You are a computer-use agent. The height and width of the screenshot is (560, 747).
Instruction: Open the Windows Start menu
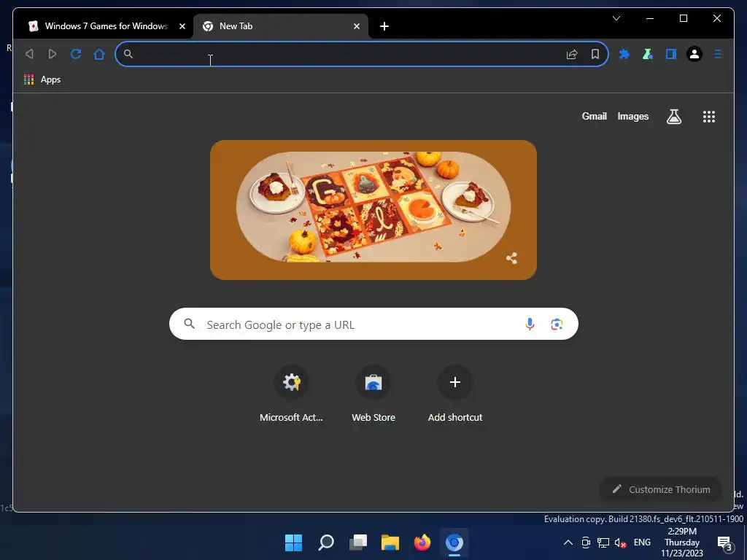coord(293,542)
